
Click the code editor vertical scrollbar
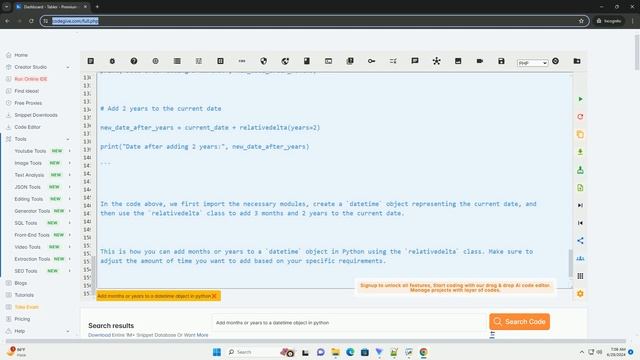[x=571, y=263]
